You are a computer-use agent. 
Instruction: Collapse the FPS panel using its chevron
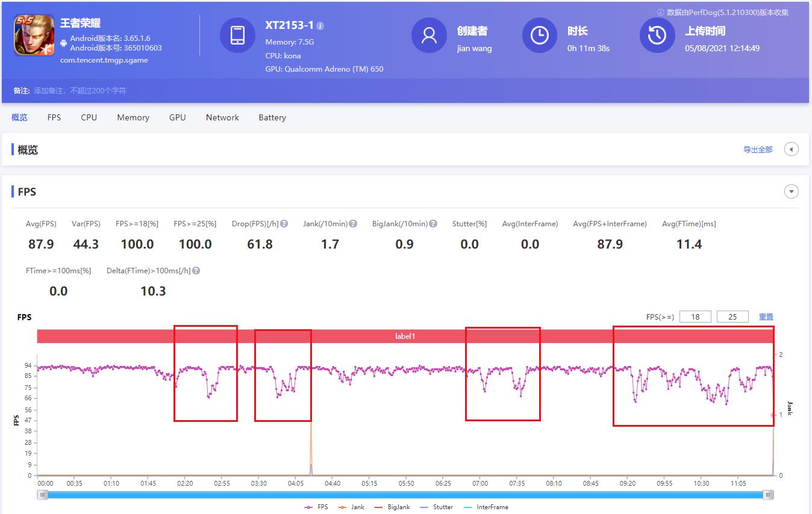coord(791,191)
